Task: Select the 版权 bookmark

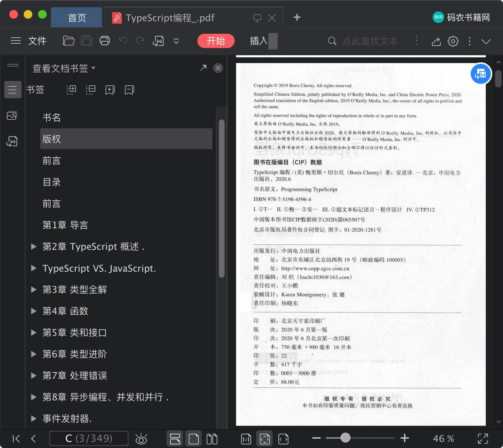Action: point(126,139)
